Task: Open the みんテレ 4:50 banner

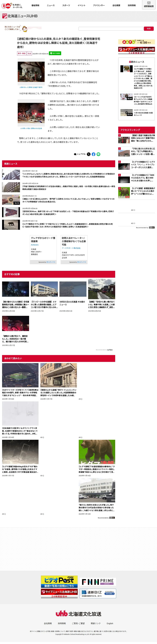Action: pos(136,42)
